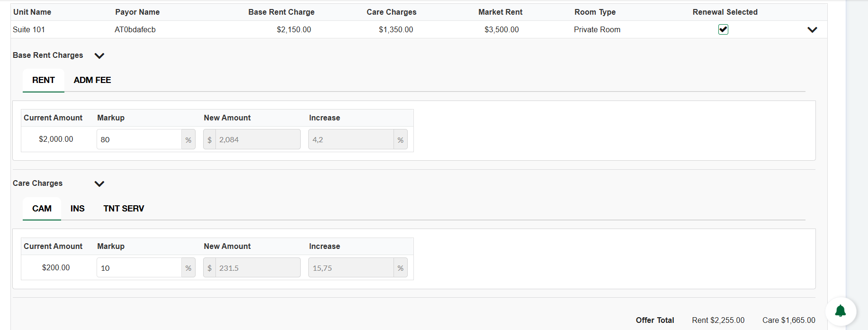Click the dollar prefix of CAM New Amount

tap(209, 268)
